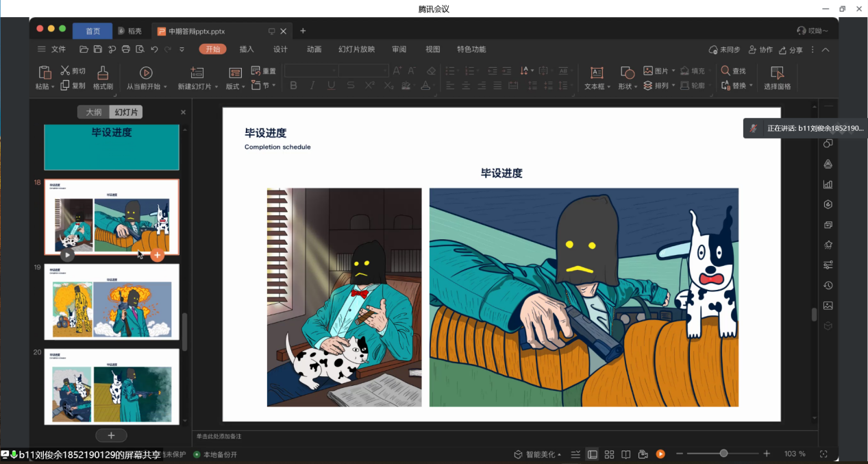Image resolution: width=868 pixels, height=464 pixels.
Task: Click the Open file folder icon
Action: tap(84, 49)
